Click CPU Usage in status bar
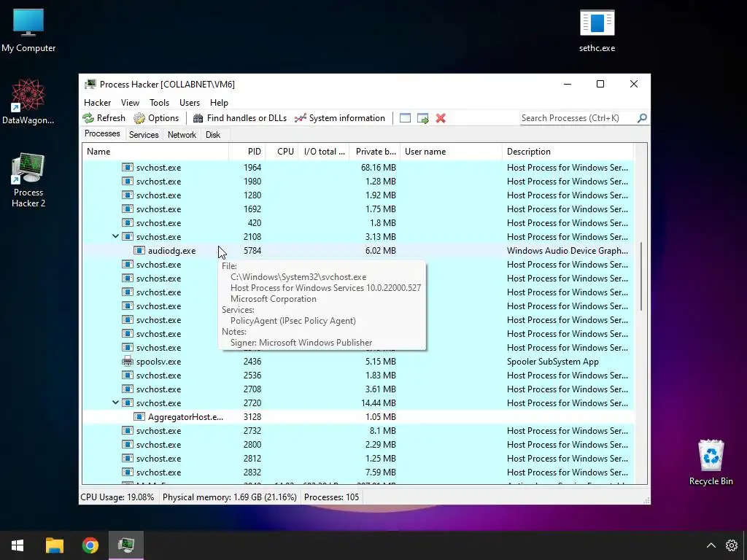This screenshot has width=747, height=560. [117, 497]
